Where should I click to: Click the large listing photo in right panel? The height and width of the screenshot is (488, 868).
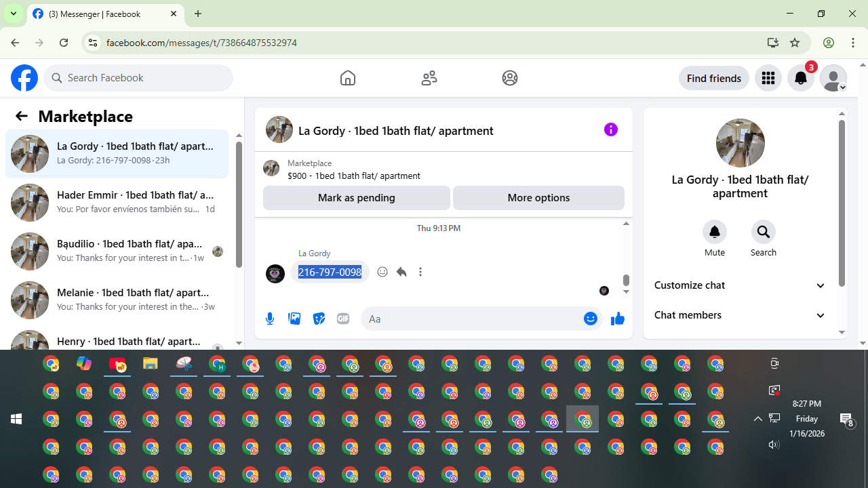point(741,143)
